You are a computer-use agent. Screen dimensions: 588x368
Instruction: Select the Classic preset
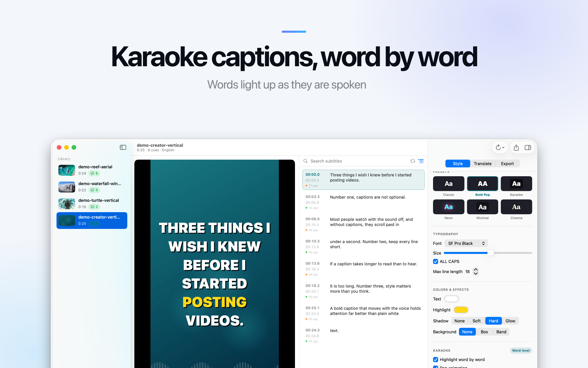[x=449, y=184]
